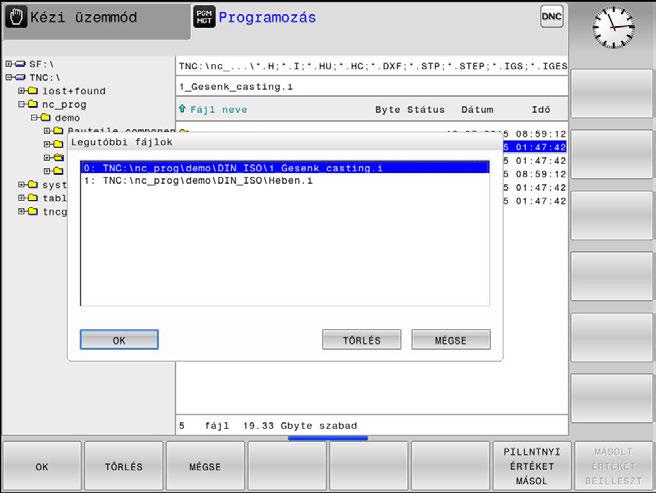Click status line '19.33 Gbyte szabad'
This screenshot has height=493, width=656.
point(300,426)
